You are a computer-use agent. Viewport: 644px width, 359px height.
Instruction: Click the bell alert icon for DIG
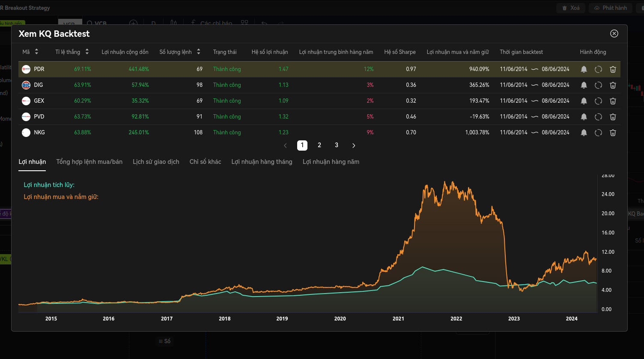pos(584,85)
